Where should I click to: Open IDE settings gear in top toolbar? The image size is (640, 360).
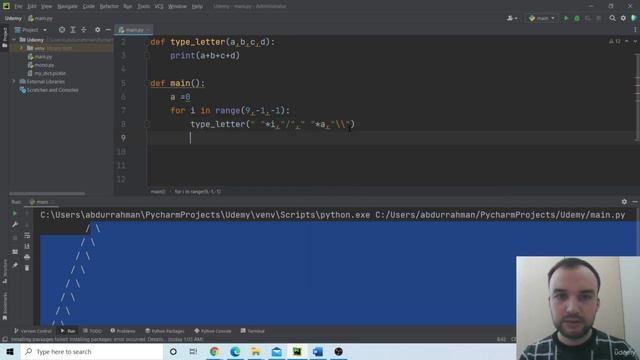623,18
